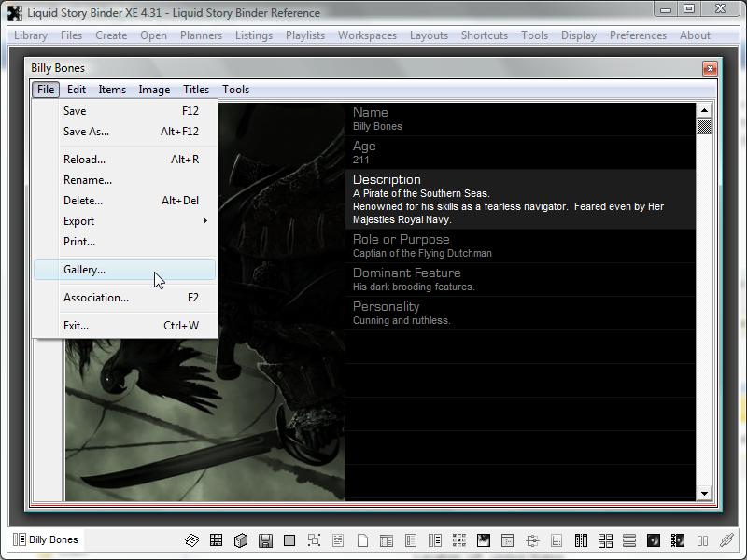The image size is (747, 560).
Task: Click the floppy disk save icon in bottom toolbar
Action: [x=265, y=540]
